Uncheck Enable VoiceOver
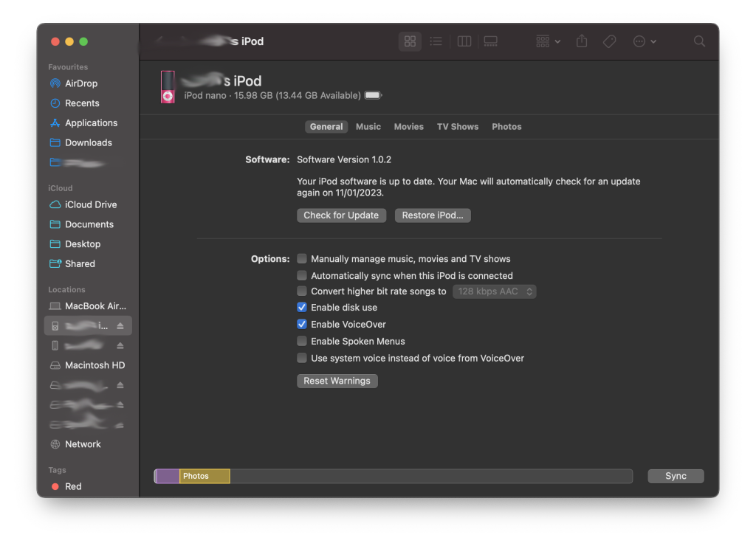The width and height of the screenshot is (756, 546). click(x=302, y=325)
